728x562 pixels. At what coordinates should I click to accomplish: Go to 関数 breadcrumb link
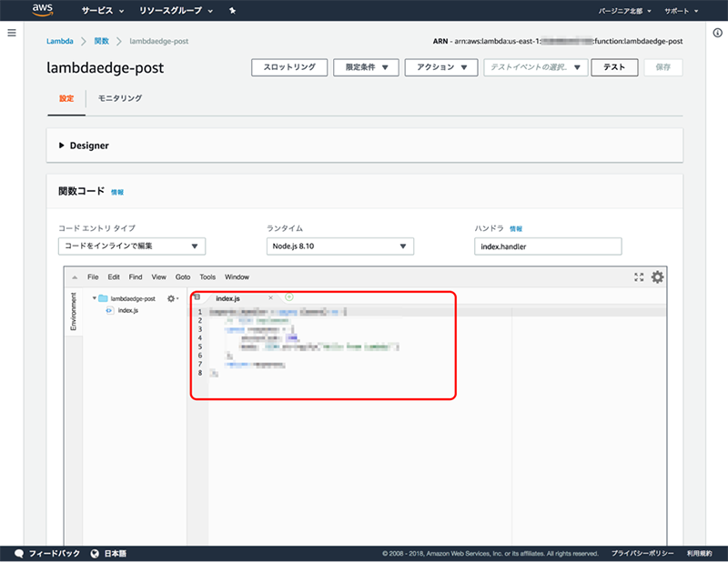(101, 41)
